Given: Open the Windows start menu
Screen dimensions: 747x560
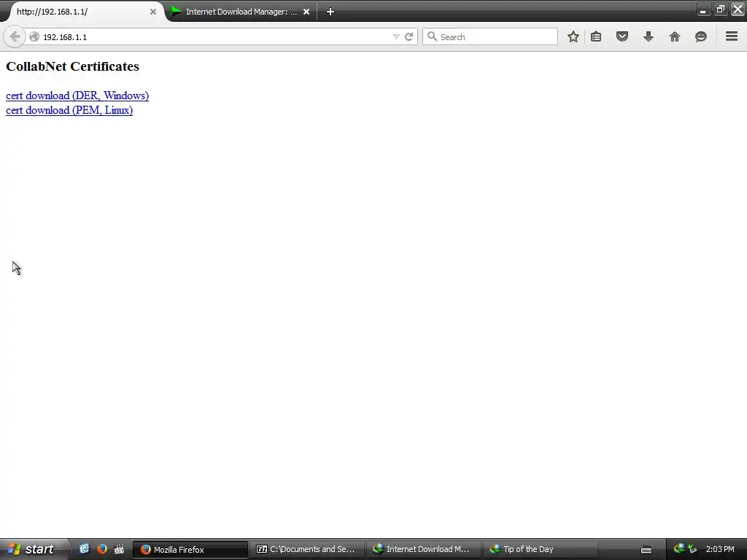Looking at the screenshot, I should [x=34, y=549].
